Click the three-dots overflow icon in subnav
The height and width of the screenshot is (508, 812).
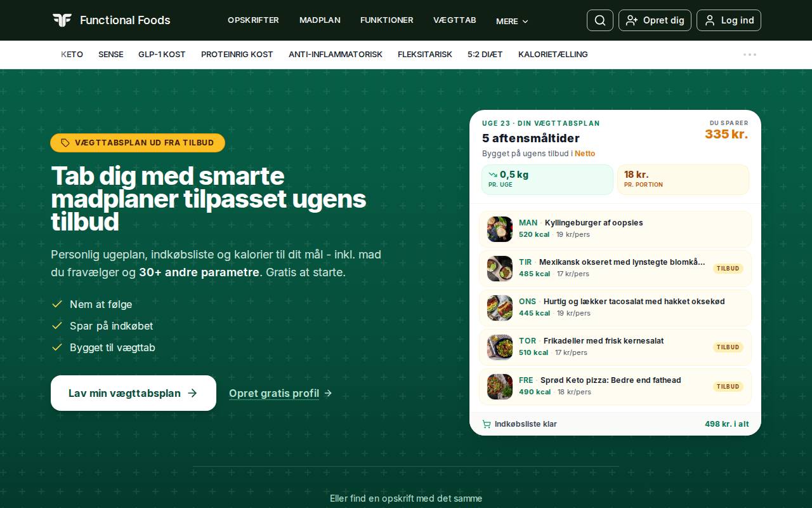pos(750,55)
